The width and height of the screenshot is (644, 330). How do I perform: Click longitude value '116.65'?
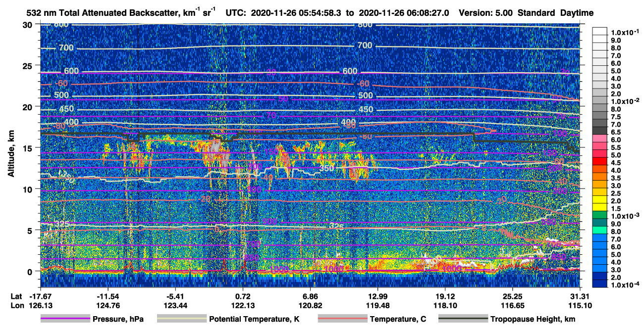[513, 305]
